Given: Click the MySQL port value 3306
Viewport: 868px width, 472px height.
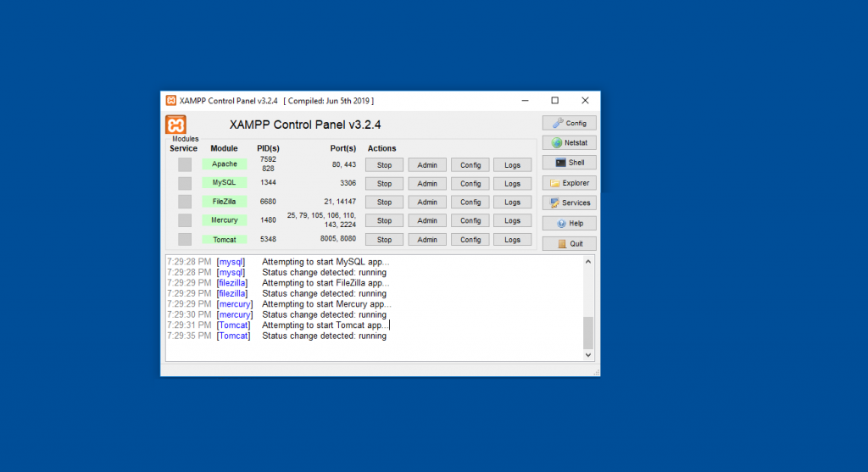Looking at the screenshot, I should click(x=348, y=182).
